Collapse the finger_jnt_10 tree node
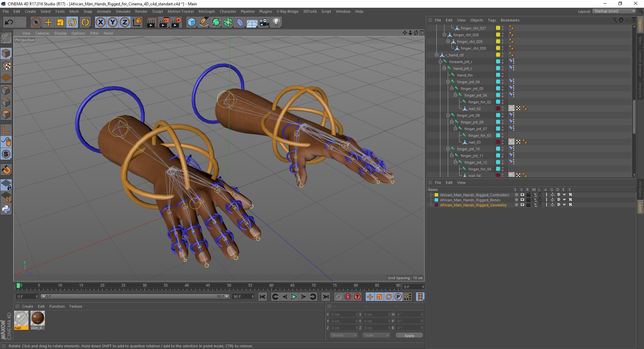The image size is (644, 349). [x=448, y=149]
